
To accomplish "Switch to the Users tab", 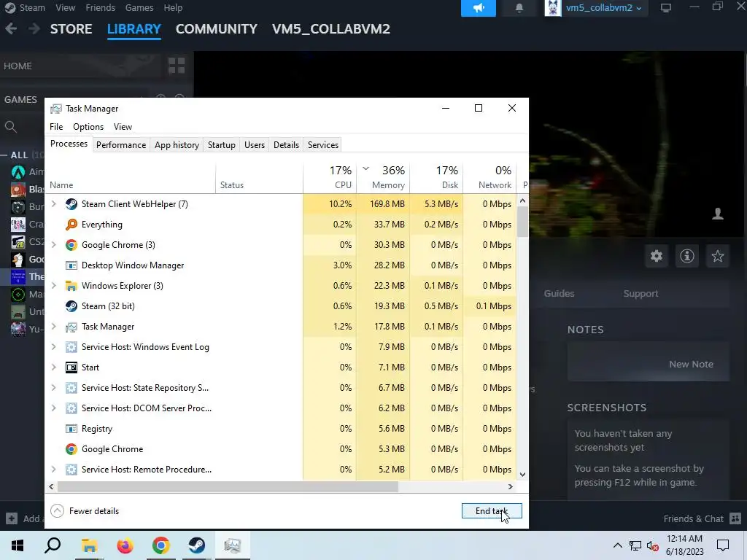I will (255, 145).
